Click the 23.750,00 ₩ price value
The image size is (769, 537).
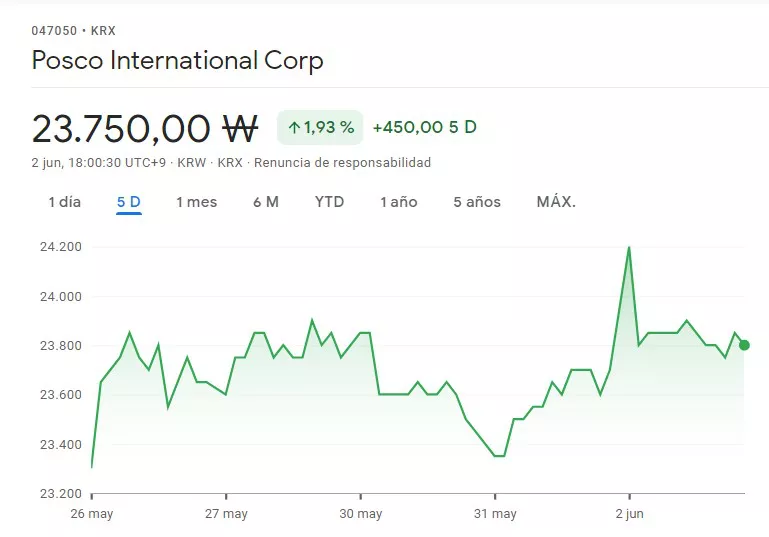click(145, 128)
